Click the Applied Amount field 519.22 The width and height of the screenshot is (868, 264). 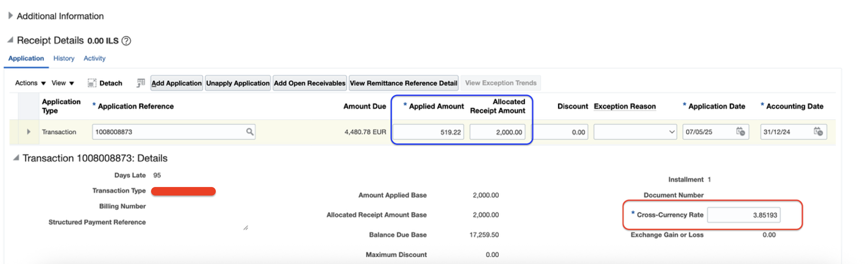point(429,132)
